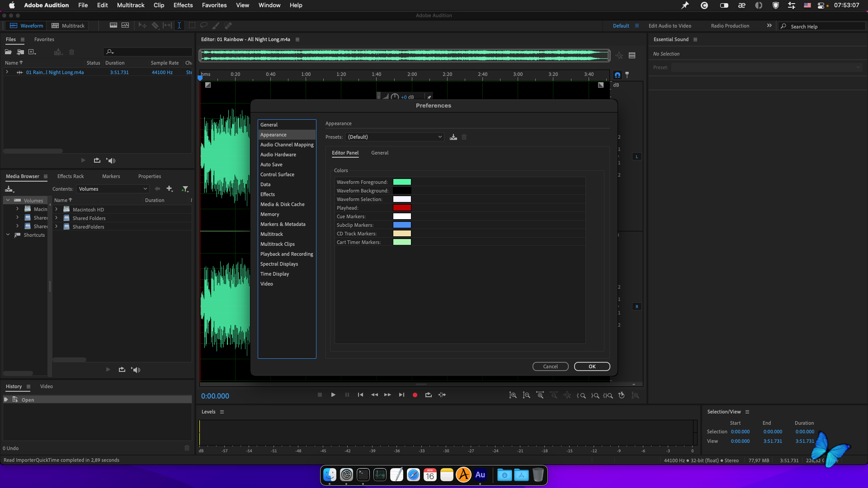The image size is (868, 488).
Task: Click the Save preset icon next to Presets
Action: (453, 137)
